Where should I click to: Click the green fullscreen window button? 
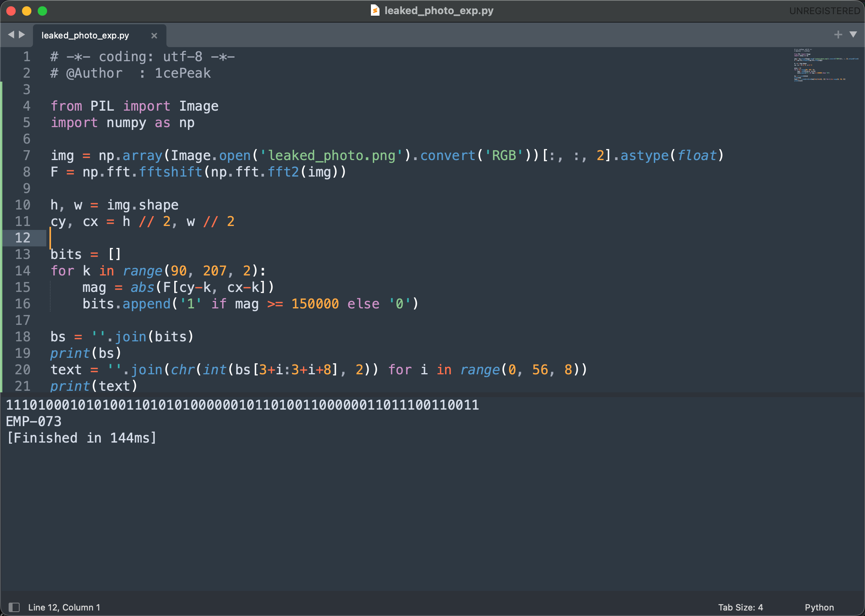tap(42, 11)
